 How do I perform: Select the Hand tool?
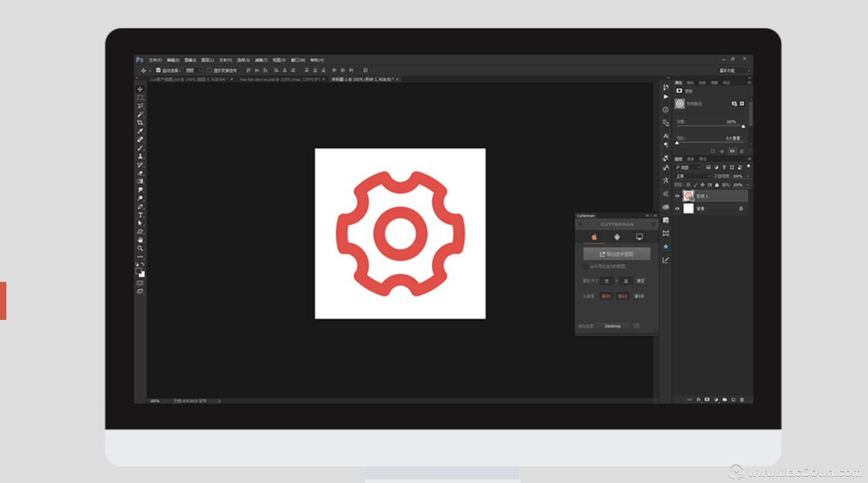tap(140, 240)
